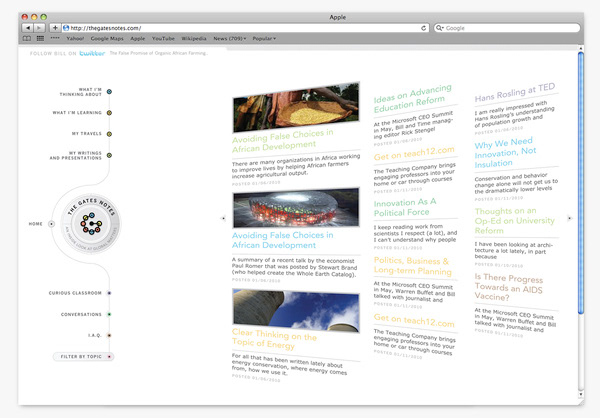Click scrollbar down arrow
This screenshot has width=600, height=418.
coord(580,394)
